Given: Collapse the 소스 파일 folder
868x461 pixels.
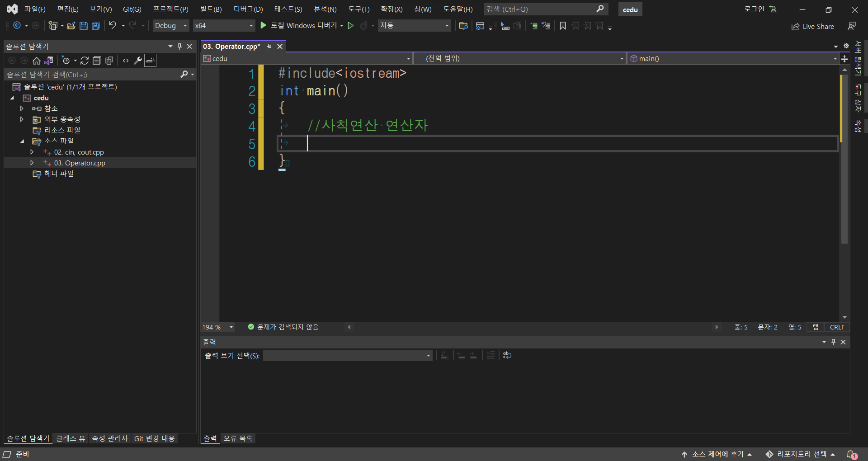Looking at the screenshot, I should [22, 141].
